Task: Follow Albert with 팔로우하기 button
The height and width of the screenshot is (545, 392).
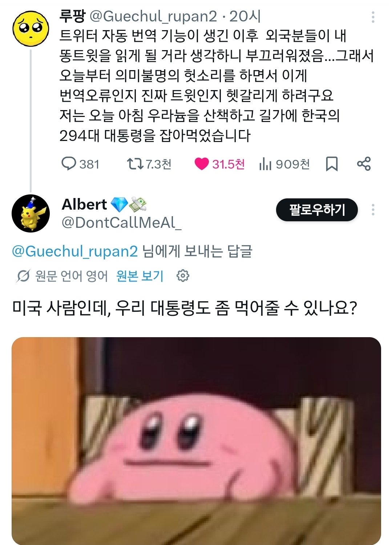Action: coord(317,210)
